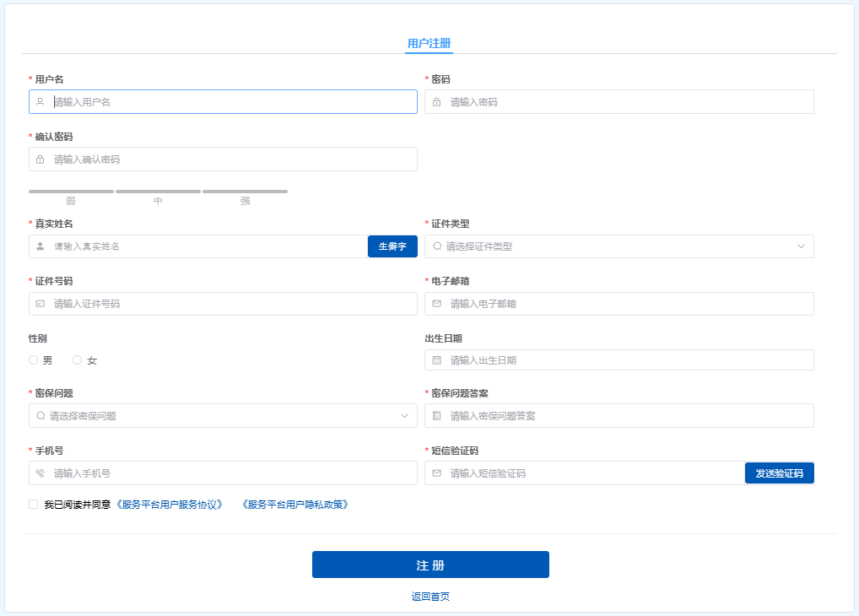Viewport: 859px width, 616px height.
Task: Expand the 密保问题 dropdown list
Action: coord(223,416)
